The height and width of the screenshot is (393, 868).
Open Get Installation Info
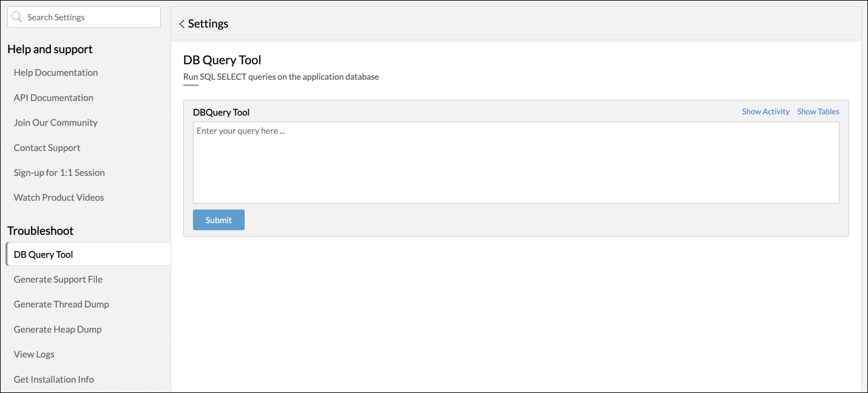click(x=54, y=380)
